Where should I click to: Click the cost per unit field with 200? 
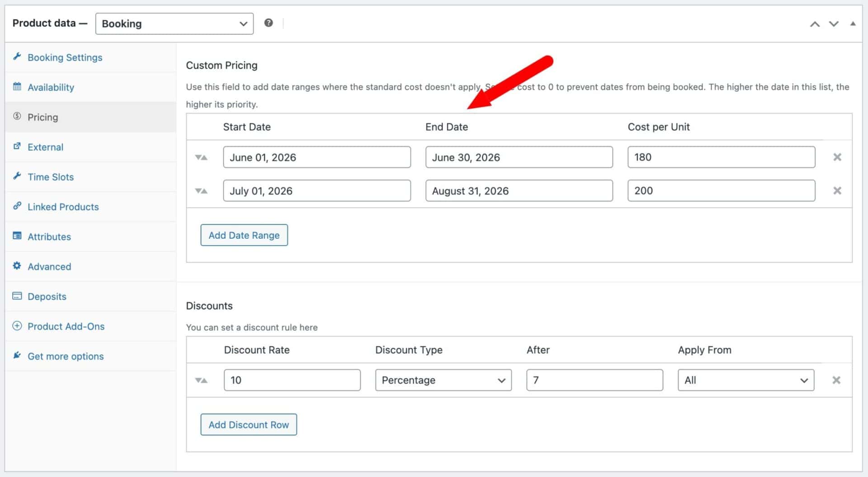(722, 190)
